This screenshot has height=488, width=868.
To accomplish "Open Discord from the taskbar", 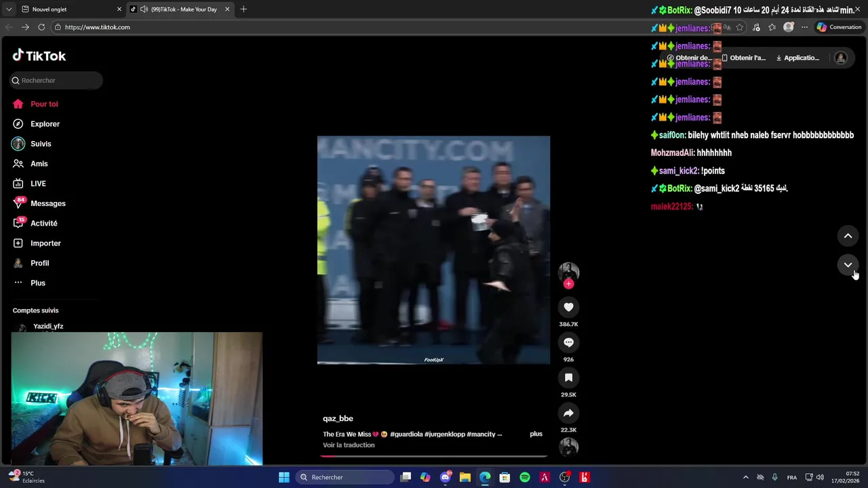I will click(446, 477).
